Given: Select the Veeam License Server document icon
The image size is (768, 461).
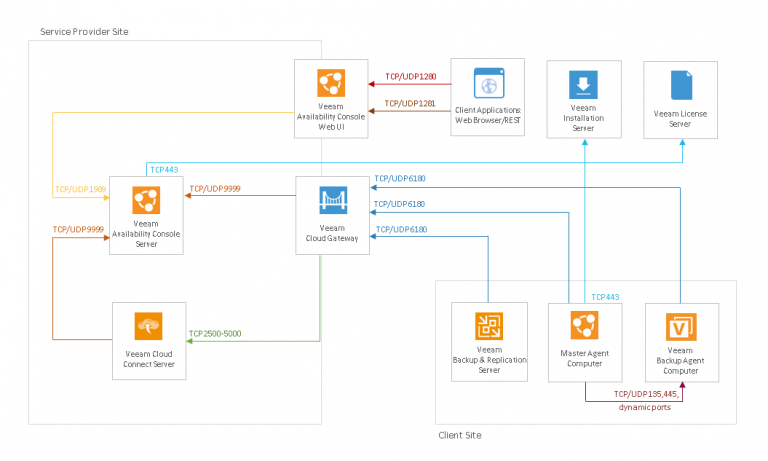Looking at the screenshot, I should [x=681, y=85].
